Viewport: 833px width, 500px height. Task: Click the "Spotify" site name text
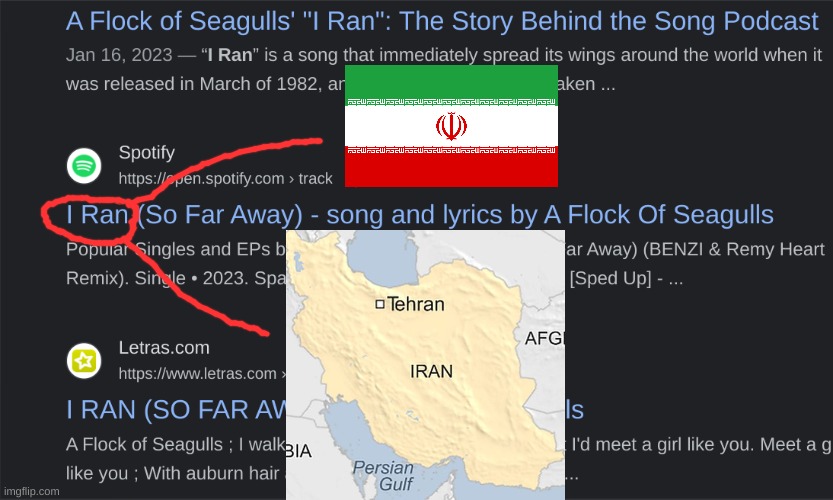[146, 153]
